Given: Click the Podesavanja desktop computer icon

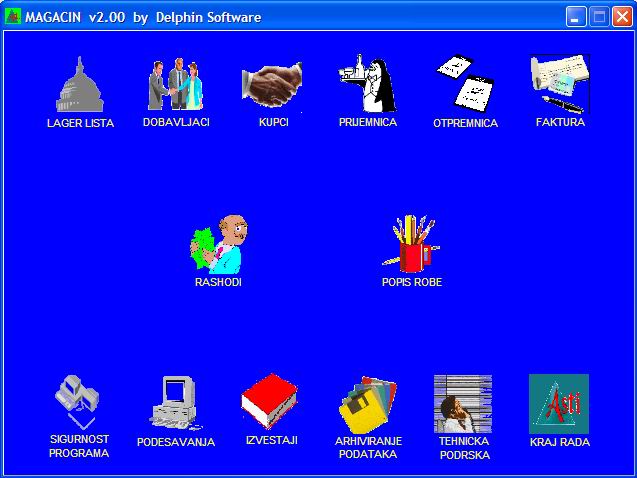Looking at the screenshot, I should (x=176, y=403).
